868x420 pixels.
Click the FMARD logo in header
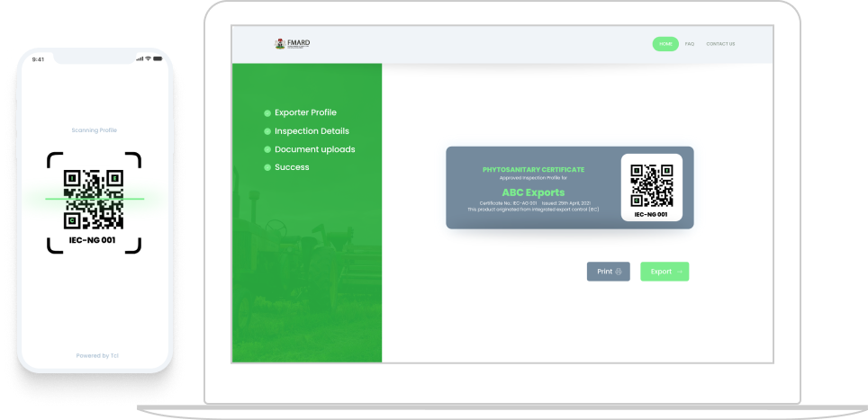point(293,44)
